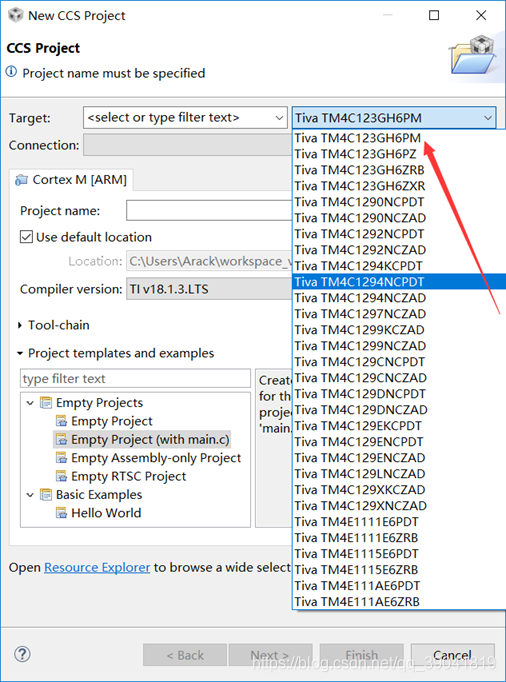Collapse Project templates and examples section
The height and width of the screenshot is (682, 506).
pos(20,353)
